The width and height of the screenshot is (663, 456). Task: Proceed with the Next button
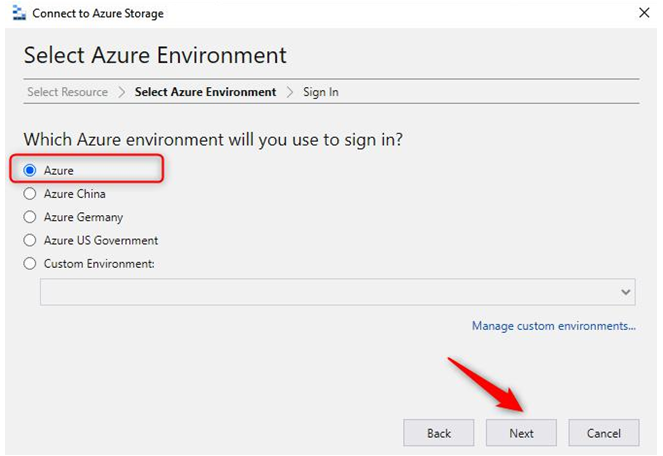[521, 433]
